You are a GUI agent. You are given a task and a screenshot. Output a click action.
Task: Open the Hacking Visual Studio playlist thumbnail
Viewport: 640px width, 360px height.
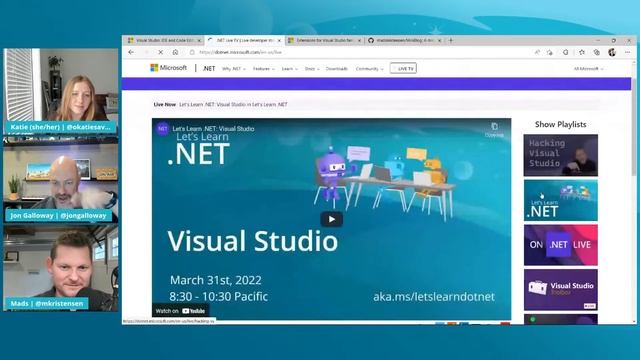coord(560,156)
